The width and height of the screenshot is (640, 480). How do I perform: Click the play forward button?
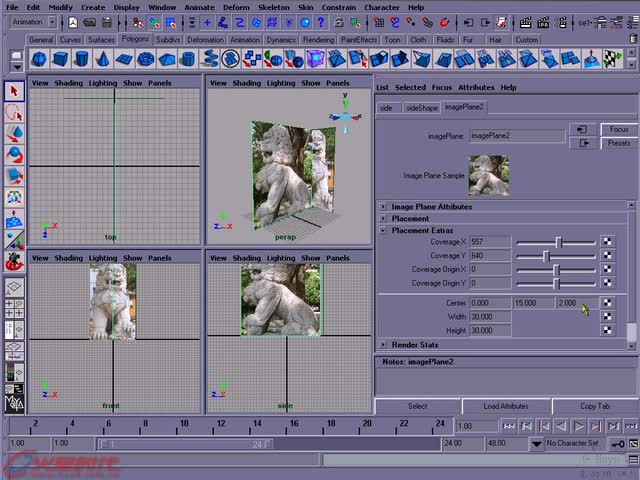point(578,427)
